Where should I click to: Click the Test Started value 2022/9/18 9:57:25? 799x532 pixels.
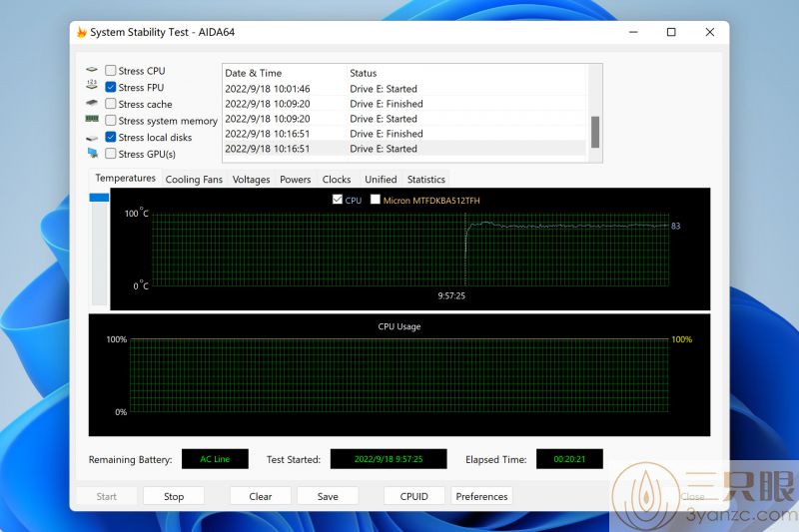[x=389, y=459]
